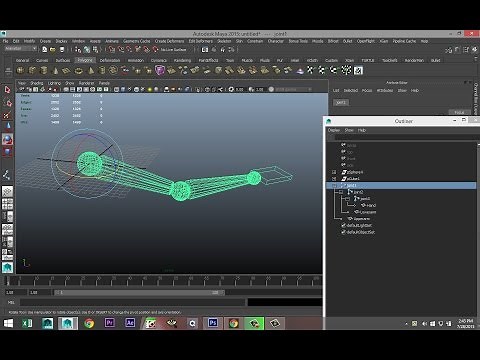Toggle the viewport slider checkbox circle

271,89
